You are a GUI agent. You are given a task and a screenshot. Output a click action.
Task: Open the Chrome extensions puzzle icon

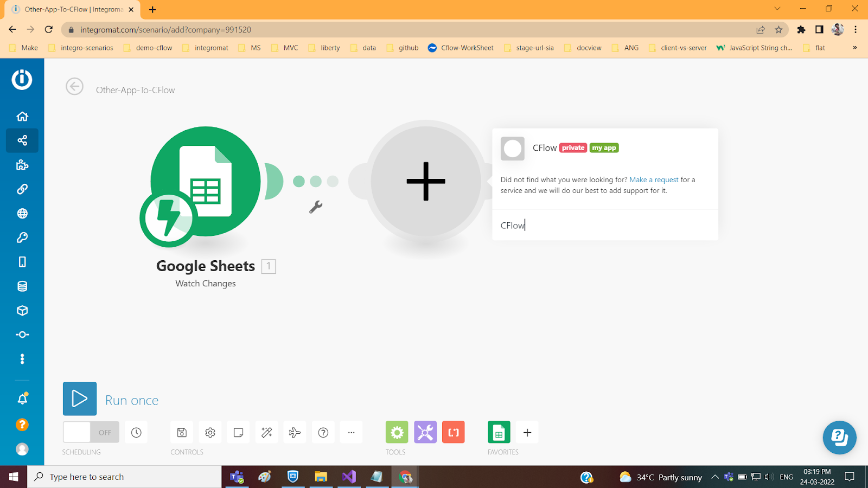coord(801,30)
